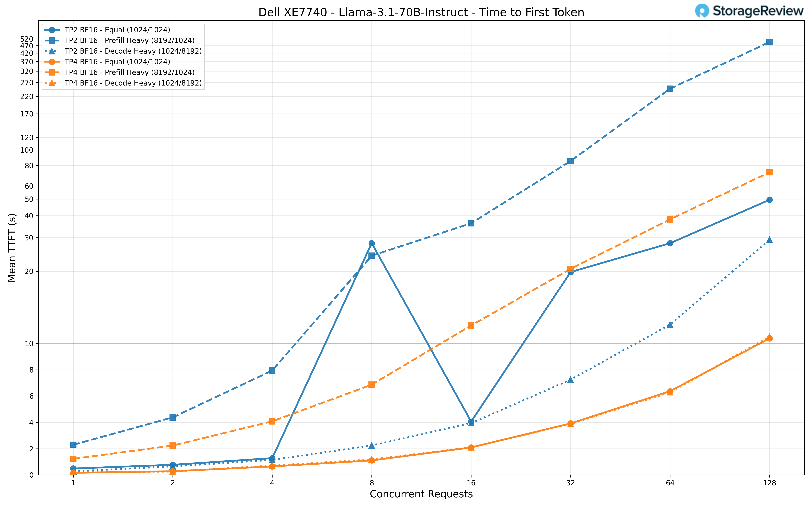Click the StorageReview logo icon
Image resolution: width=812 pixels, height=507 pixels.
702,11
